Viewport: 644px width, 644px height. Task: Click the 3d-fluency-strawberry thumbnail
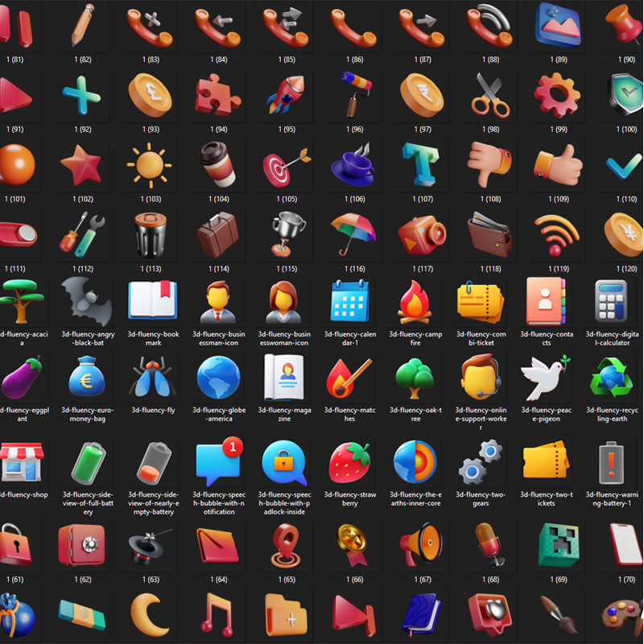350,462
